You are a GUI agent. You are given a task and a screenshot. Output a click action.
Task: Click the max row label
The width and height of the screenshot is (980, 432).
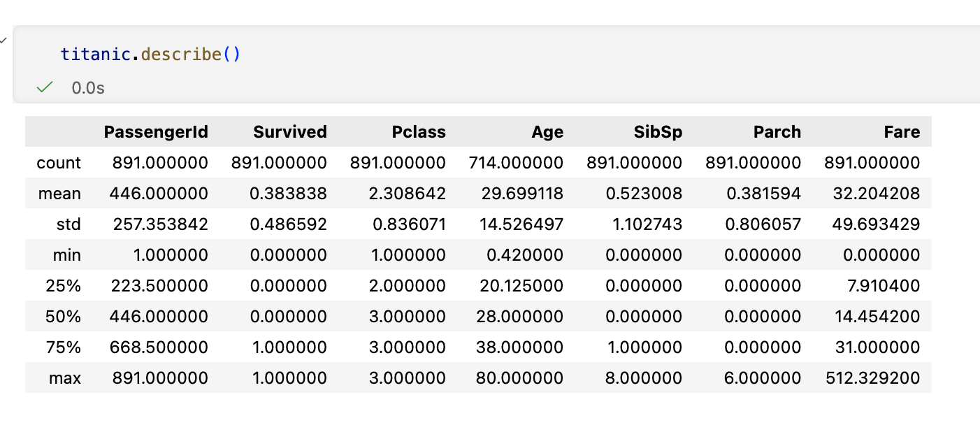[x=65, y=378]
